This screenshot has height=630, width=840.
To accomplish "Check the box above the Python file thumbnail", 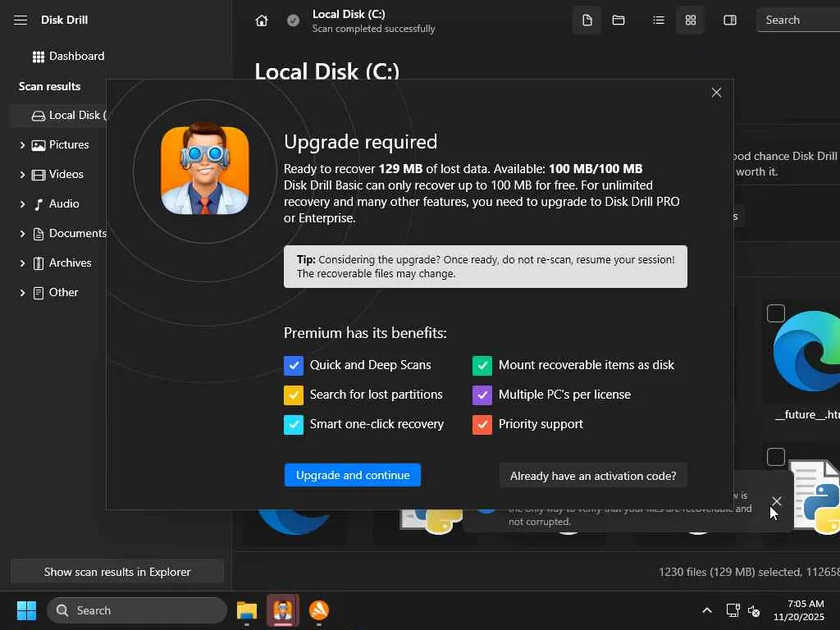I will 776,457.
